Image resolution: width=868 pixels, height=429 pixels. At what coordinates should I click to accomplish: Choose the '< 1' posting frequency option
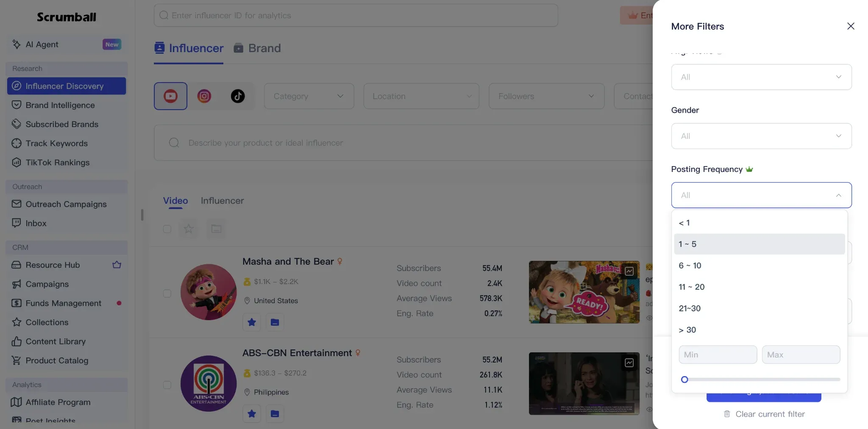click(x=759, y=223)
